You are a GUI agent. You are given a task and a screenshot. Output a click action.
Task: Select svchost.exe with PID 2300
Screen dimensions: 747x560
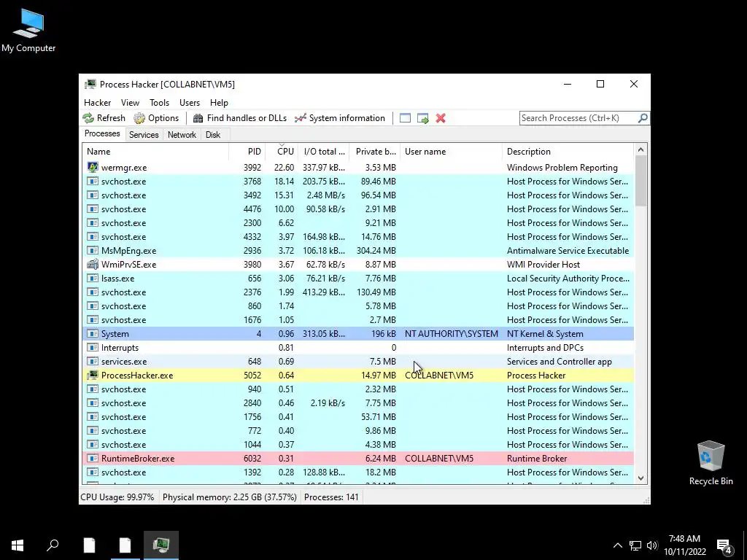(357, 223)
